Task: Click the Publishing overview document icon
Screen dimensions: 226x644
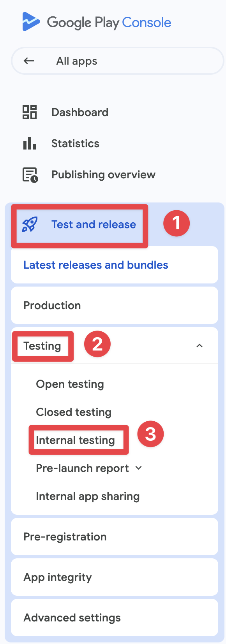Action: coord(29,174)
